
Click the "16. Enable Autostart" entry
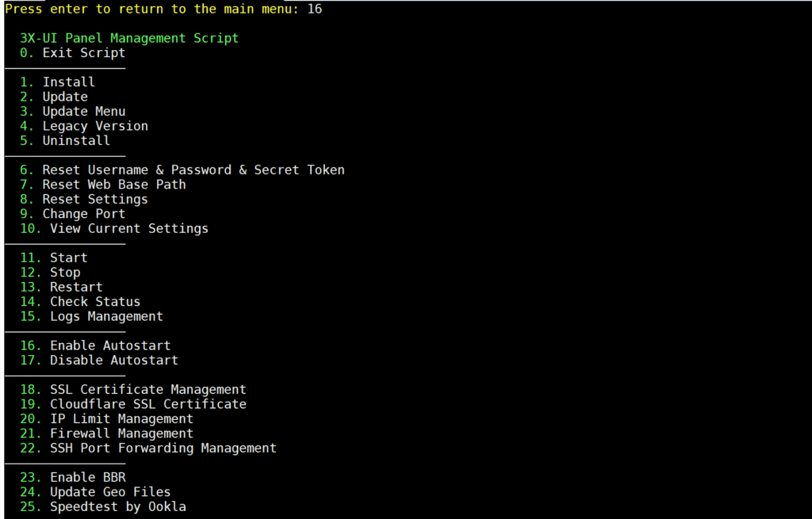[95, 346]
